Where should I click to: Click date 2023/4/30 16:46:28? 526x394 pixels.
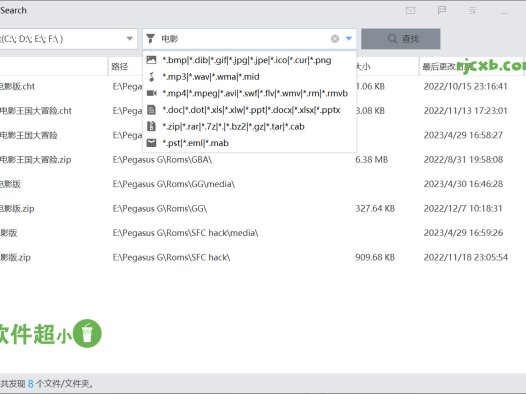(463, 184)
